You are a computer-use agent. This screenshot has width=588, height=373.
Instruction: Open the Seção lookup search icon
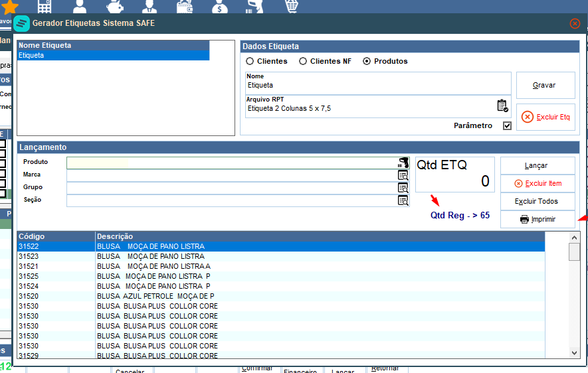click(x=403, y=200)
